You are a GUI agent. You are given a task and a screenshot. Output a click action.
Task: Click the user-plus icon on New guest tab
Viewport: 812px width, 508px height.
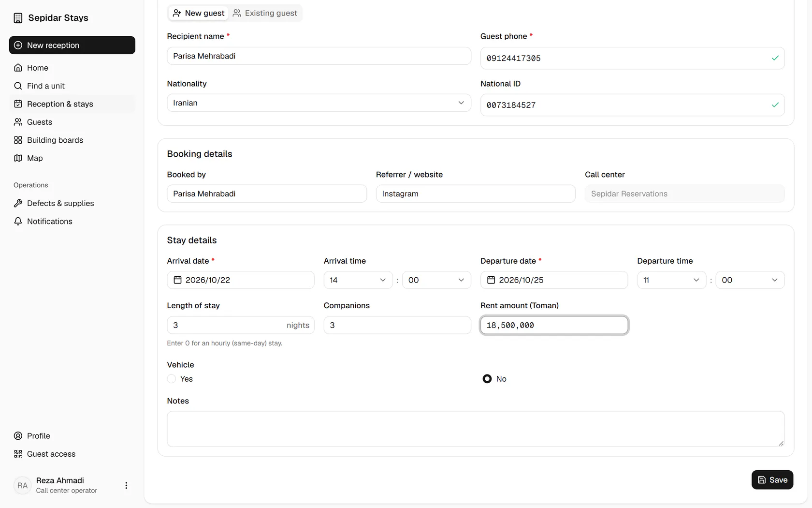pyautogui.click(x=177, y=13)
